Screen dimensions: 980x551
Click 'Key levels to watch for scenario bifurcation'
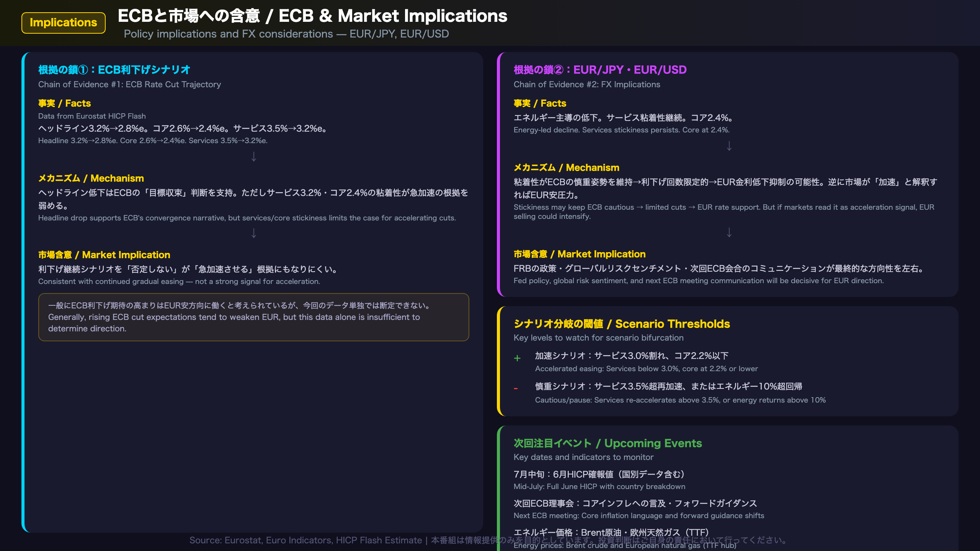coord(599,338)
